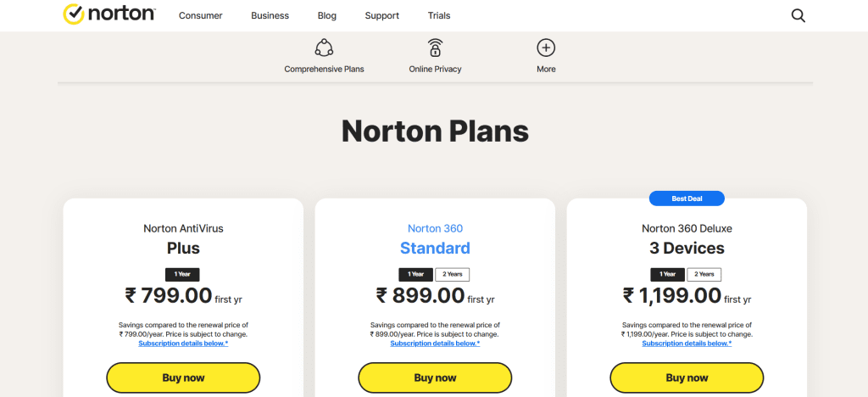Viewport: 868px width, 397px height.
Task: Expand the More plus icon
Action: (546, 48)
